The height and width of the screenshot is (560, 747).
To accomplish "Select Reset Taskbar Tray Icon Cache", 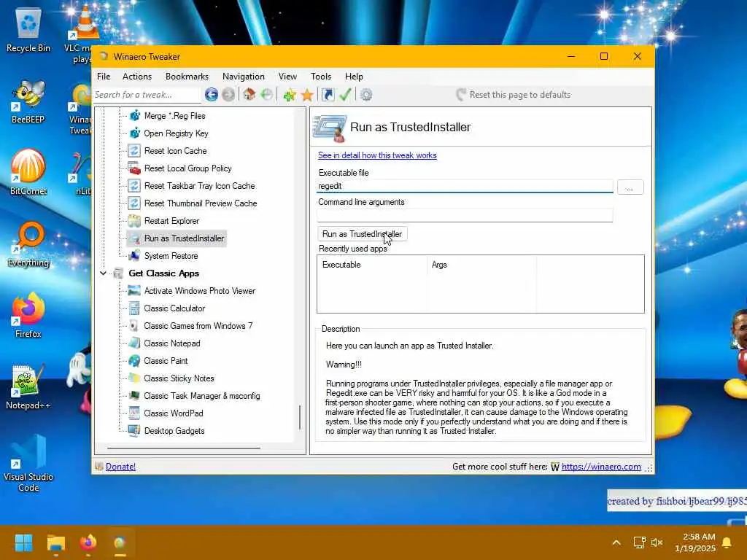I will click(199, 186).
